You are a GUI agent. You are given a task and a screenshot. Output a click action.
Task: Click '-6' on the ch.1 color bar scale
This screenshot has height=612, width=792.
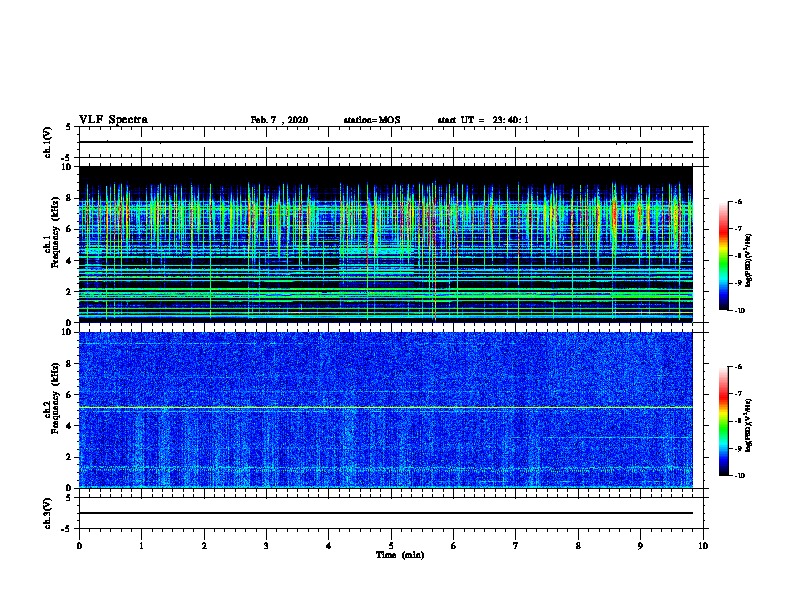[738, 202]
